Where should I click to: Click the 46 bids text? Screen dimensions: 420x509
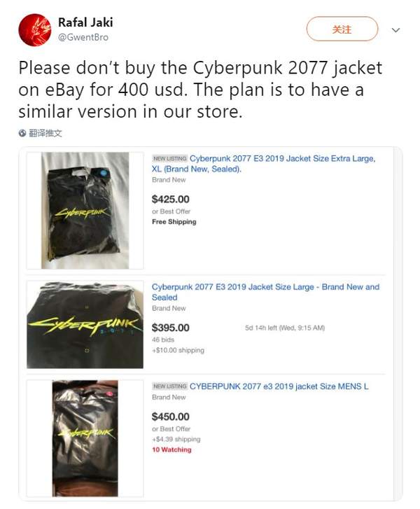click(162, 340)
